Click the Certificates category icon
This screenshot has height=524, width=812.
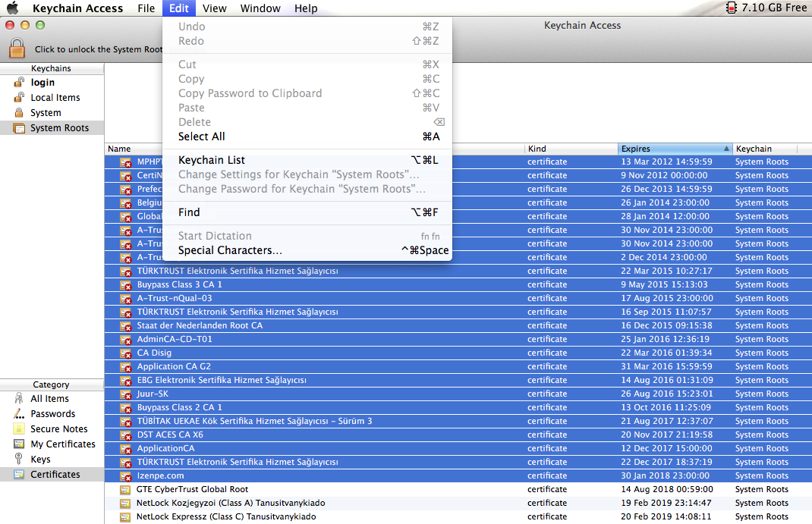pos(19,475)
